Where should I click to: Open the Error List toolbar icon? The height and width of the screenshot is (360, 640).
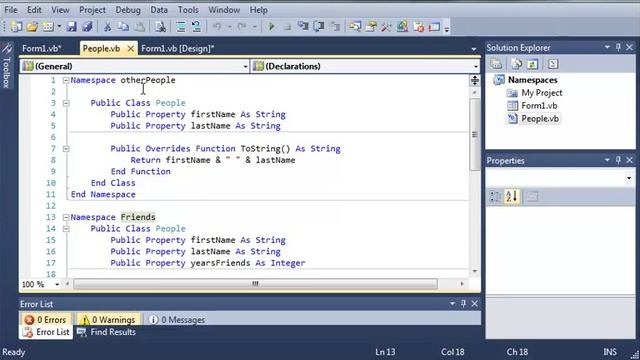pos(418,27)
